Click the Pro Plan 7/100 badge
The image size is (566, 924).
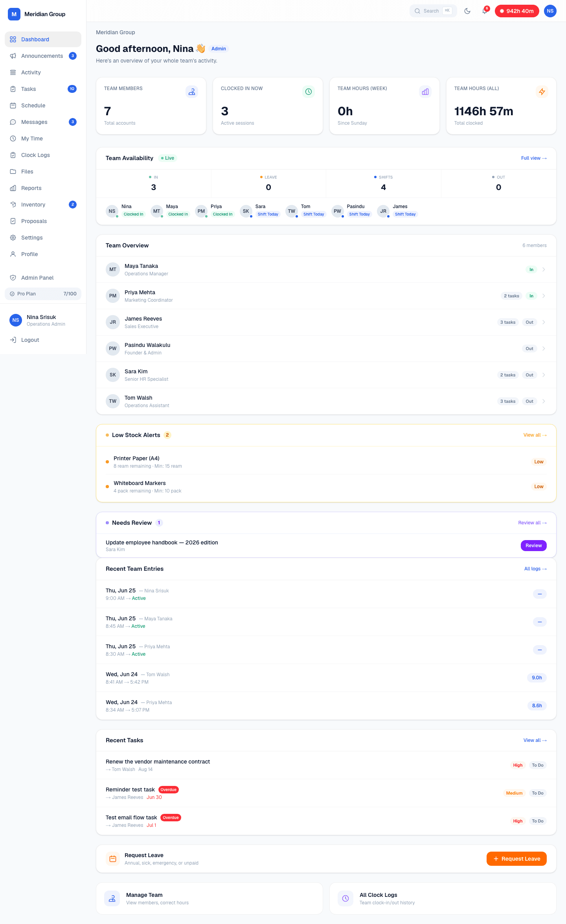[43, 294]
